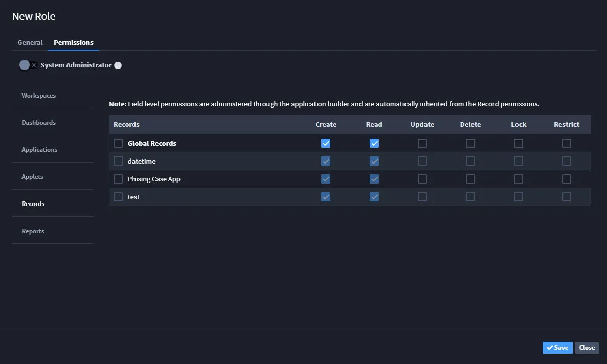Enable Lock for test
The width and height of the screenshot is (607, 364).
519,197
